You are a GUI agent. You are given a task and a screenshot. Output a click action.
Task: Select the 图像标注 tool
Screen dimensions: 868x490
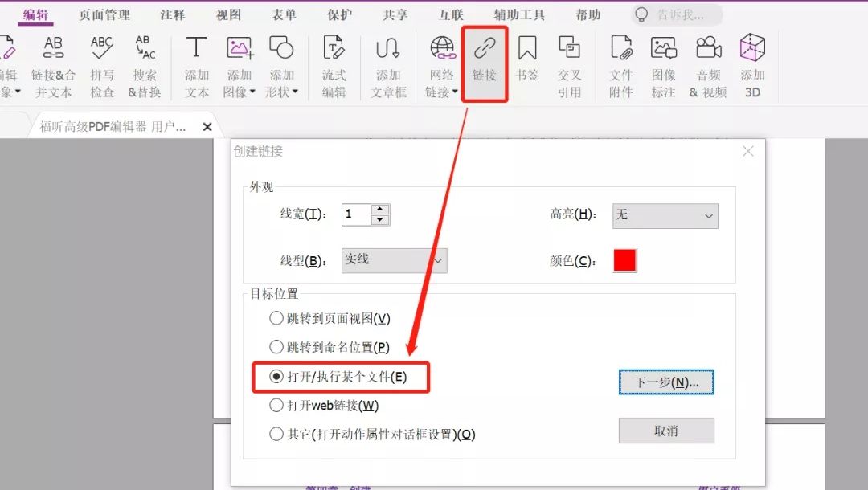tap(665, 60)
